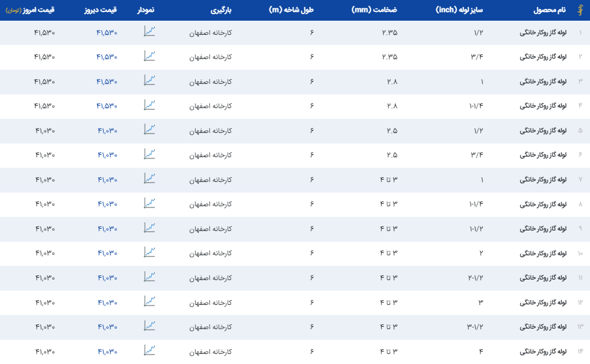This screenshot has height=364, width=590.
Task: View the price chart in row 12
Action: 150,302
